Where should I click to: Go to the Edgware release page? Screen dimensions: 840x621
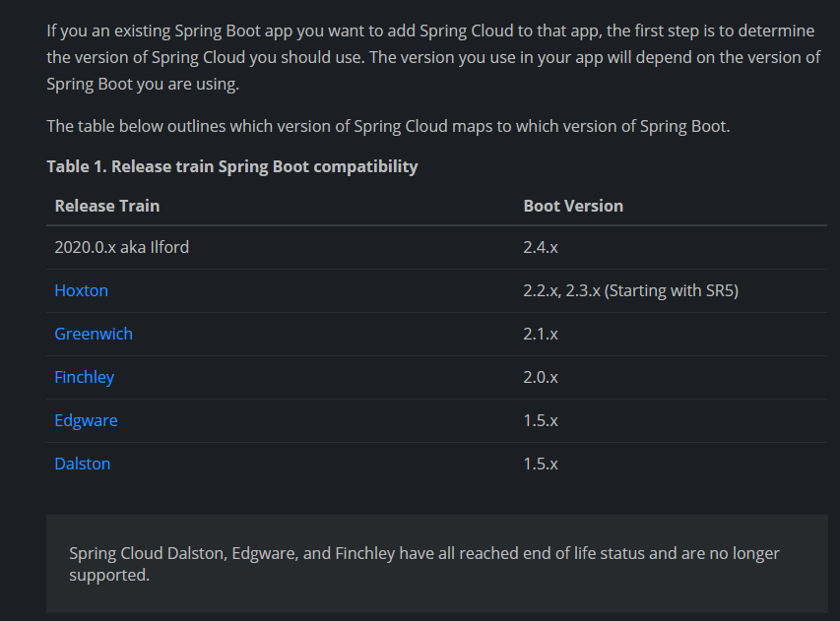[x=86, y=420]
